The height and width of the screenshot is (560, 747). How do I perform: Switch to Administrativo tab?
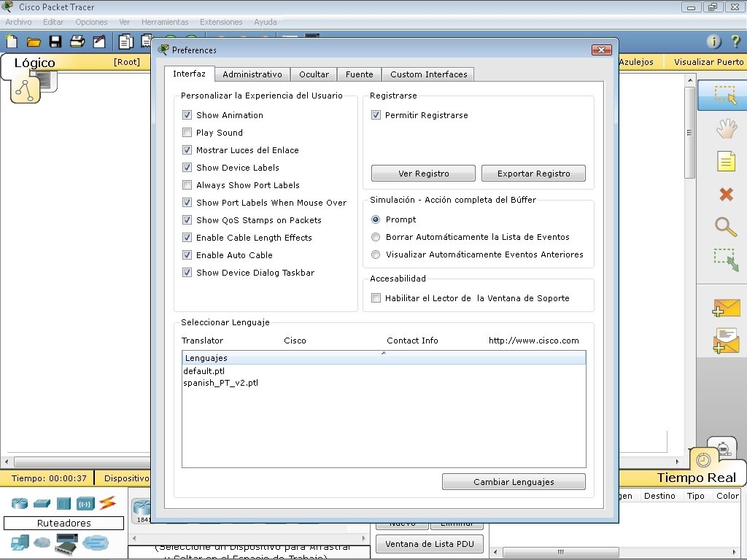[x=252, y=74]
